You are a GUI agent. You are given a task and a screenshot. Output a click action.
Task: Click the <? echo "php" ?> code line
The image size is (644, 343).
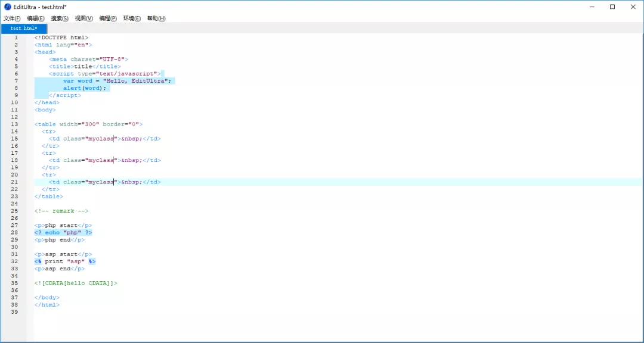point(63,233)
